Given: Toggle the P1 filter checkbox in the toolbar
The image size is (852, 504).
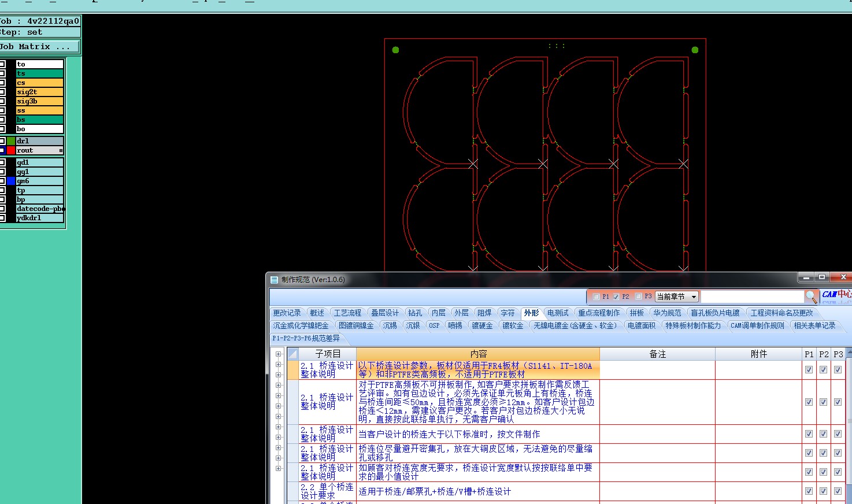Looking at the screenshot, I should point(596,297).
